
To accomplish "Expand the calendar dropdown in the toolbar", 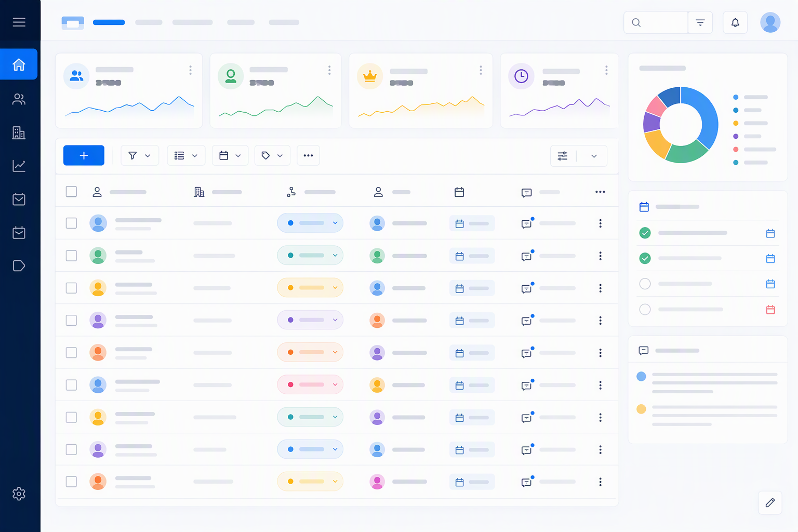I will point(230,155).
